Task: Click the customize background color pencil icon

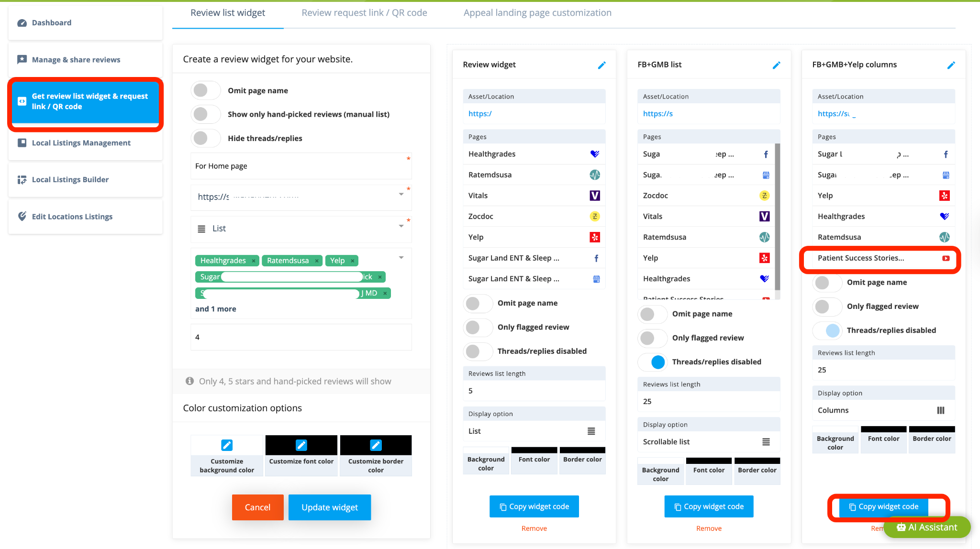Action: 227,445
